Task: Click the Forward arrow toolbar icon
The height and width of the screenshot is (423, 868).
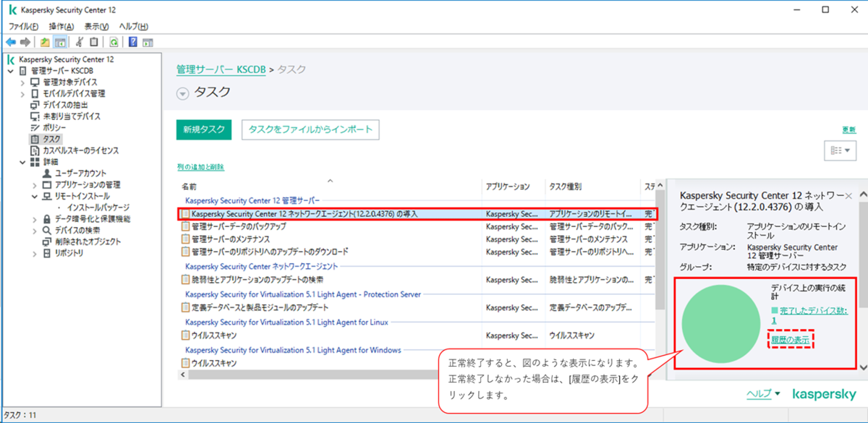Action: pyautogui.click(x=25, y=42)
